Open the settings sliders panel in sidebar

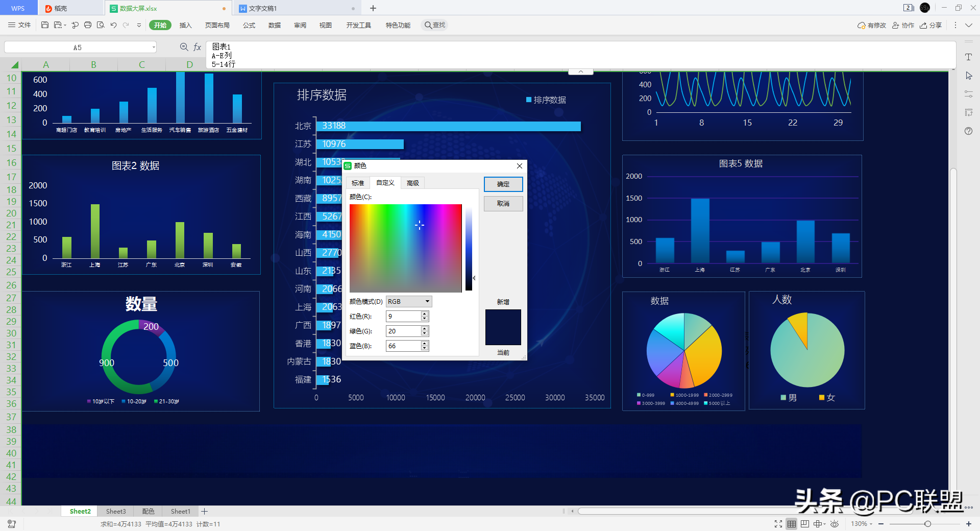click(968, 94)
